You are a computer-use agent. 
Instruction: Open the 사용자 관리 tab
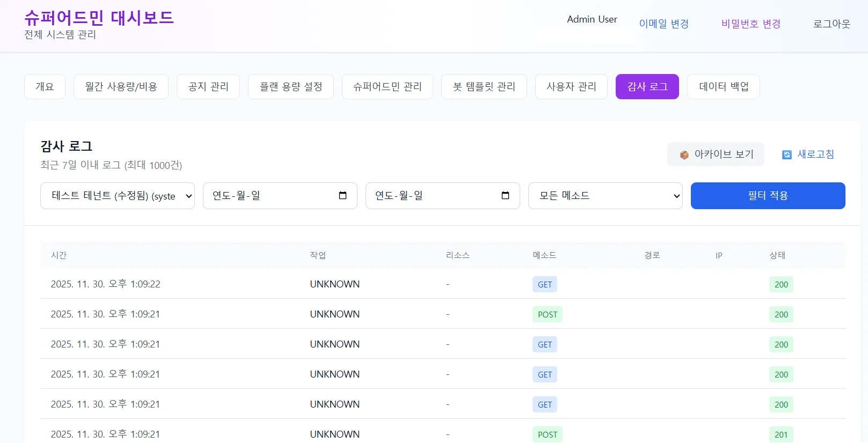click(x=571, y=87)
